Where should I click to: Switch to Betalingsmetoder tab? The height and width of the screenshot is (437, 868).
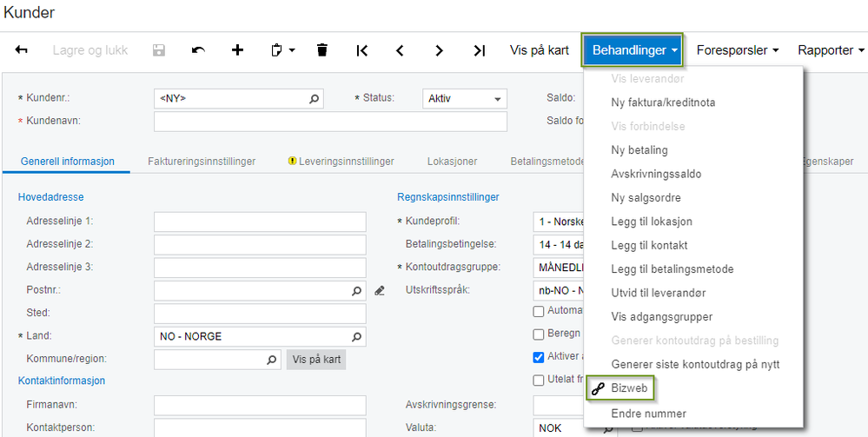tap(547, 162)
